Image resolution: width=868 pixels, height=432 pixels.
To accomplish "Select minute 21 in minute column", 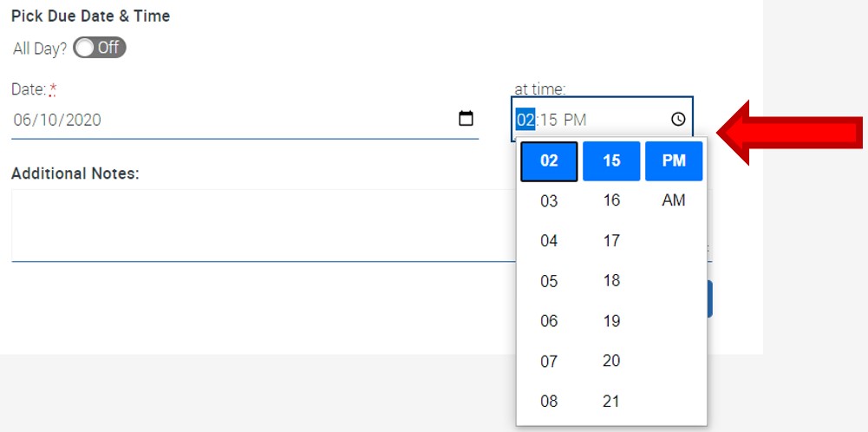I will coord(611,401).
